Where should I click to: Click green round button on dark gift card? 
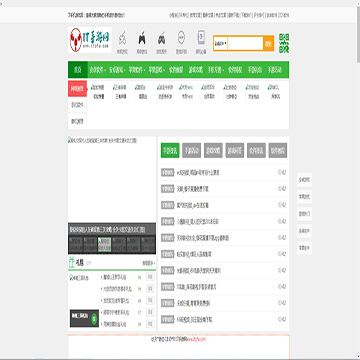point(94,318)
